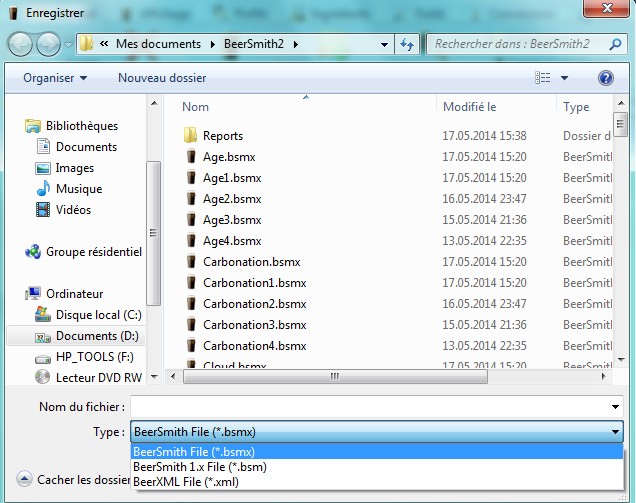636x503 pixels.
Task: Select the Reports folder icon
Action: coord(191,136)
